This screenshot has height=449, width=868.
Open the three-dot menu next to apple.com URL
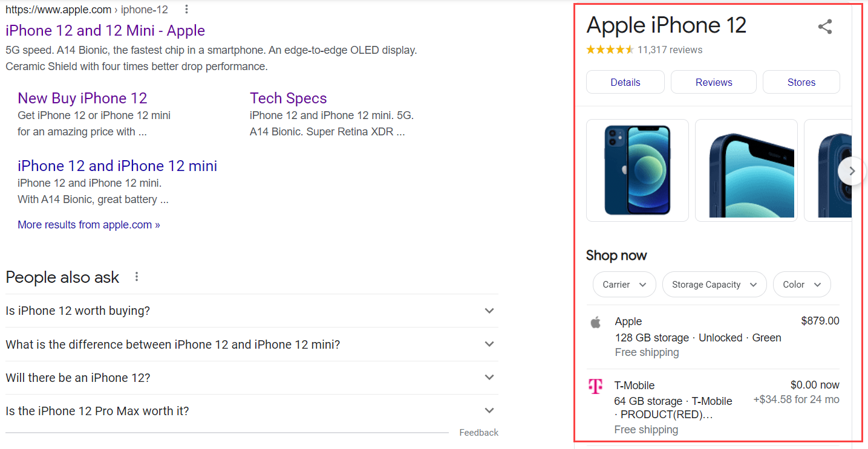pyautogui.click(x=186, y=9)
